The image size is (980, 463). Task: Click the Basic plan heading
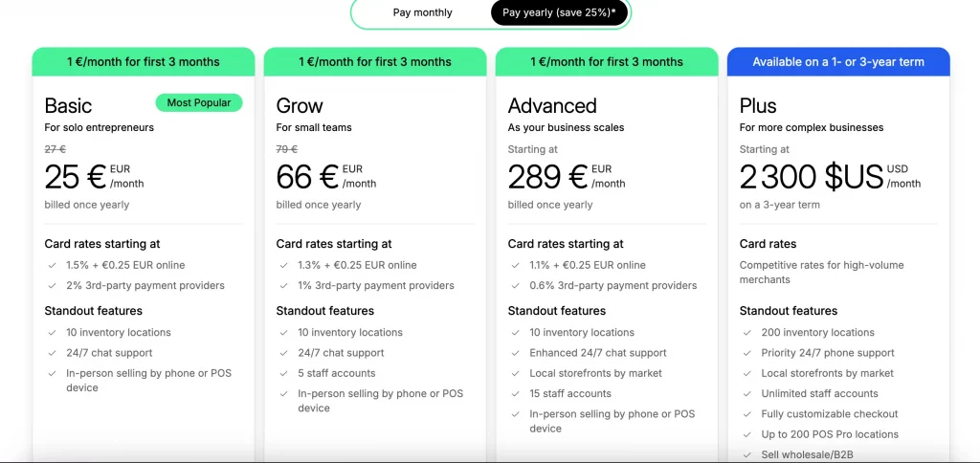(x=69, y=105)
